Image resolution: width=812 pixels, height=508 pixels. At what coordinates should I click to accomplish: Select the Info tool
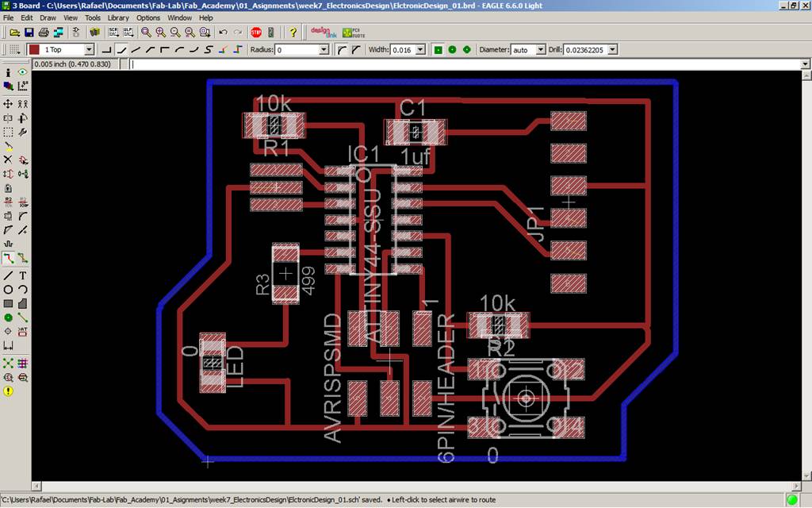tap(8, 72)
